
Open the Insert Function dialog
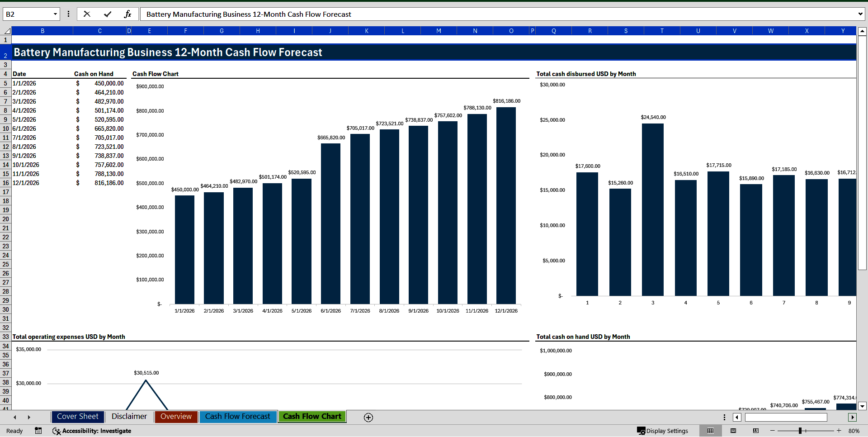click(x=128, y=14)
